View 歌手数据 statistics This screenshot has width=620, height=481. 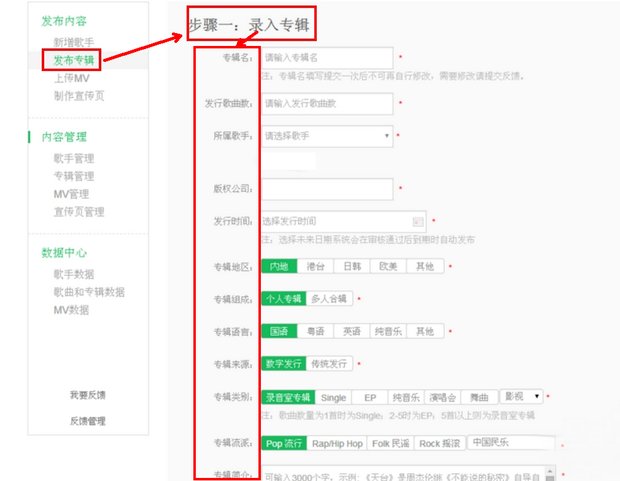[74, 274]
